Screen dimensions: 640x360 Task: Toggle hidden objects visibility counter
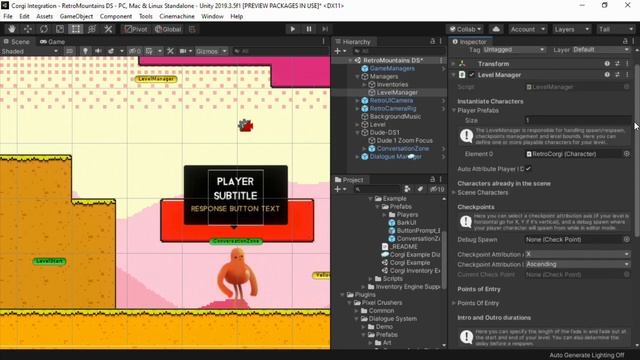pyautogui.click(x=135, y=51)
